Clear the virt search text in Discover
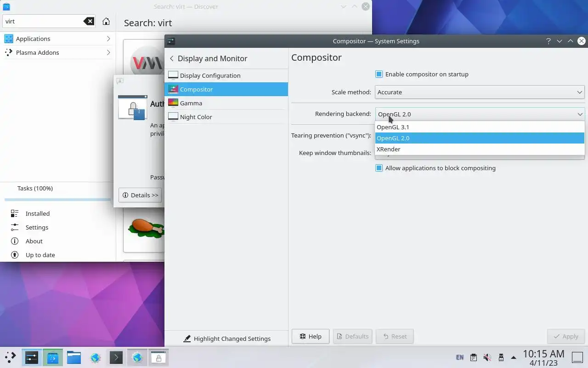Image resolution: width=588 pixels, height=368 pixels. 89,21
